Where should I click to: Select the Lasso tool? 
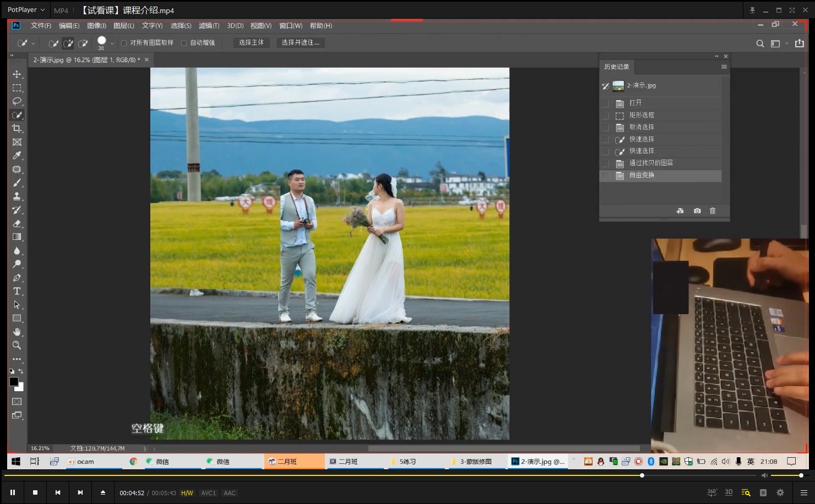[17, 101]
